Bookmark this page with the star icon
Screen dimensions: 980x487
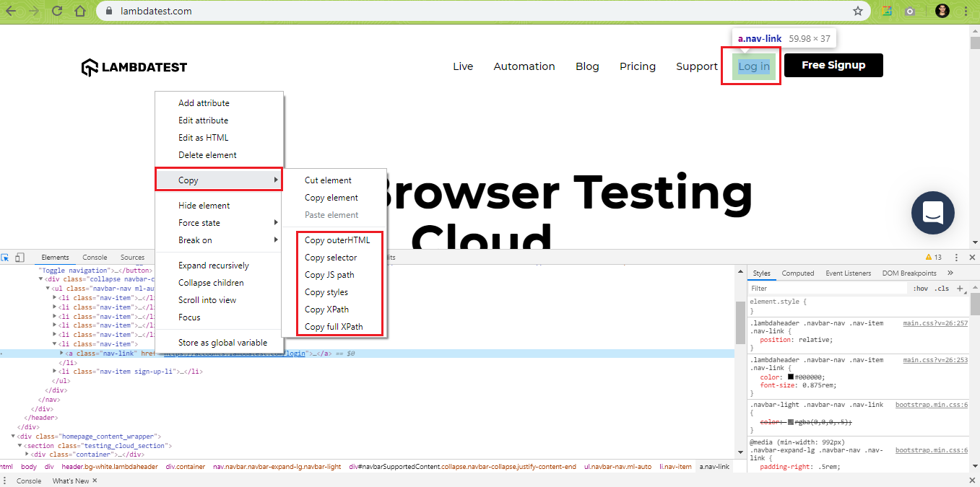pyautogui.click(x=858, y=11)
